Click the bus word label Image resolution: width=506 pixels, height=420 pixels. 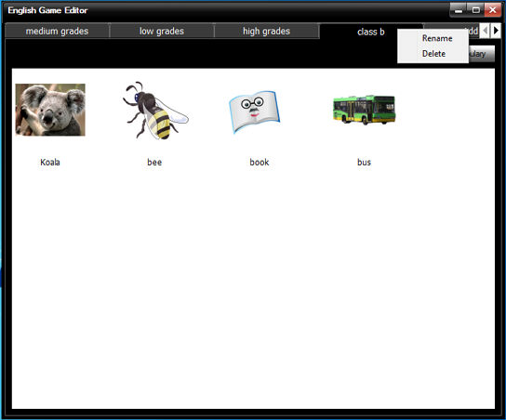pyautogui.click(x=364, y=162)
